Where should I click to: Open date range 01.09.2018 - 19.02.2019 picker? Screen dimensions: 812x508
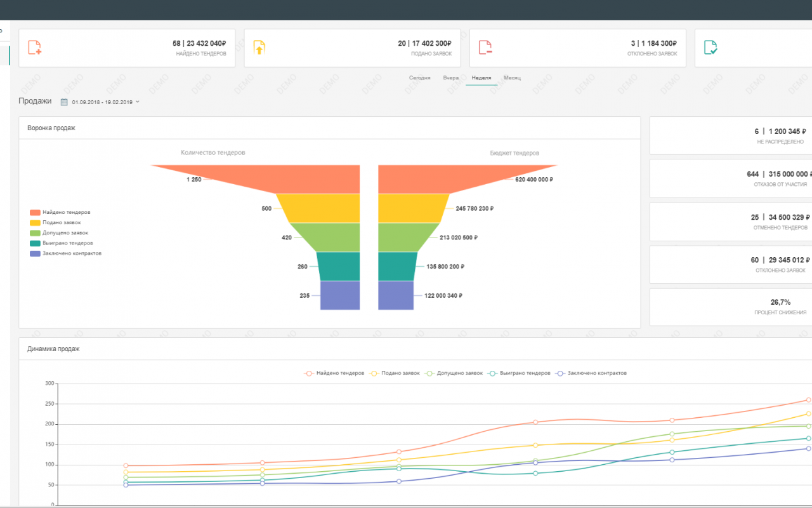(x=102, y=102)
